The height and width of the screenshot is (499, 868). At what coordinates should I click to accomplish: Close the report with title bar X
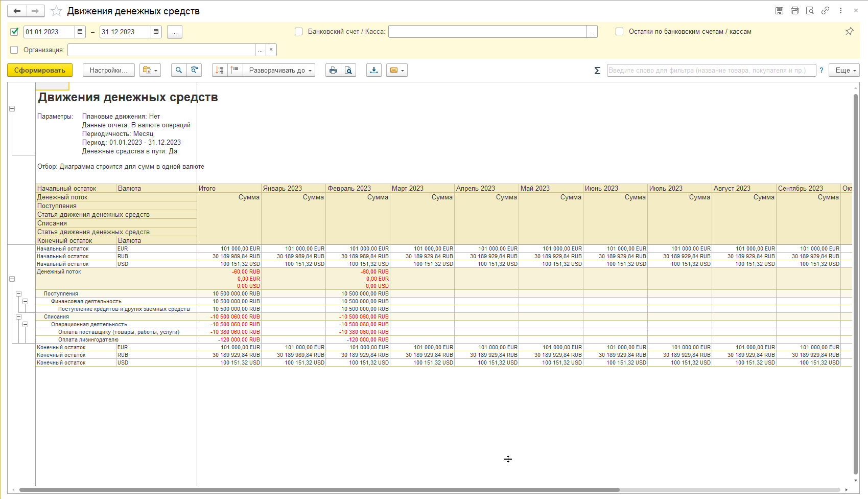856,11
